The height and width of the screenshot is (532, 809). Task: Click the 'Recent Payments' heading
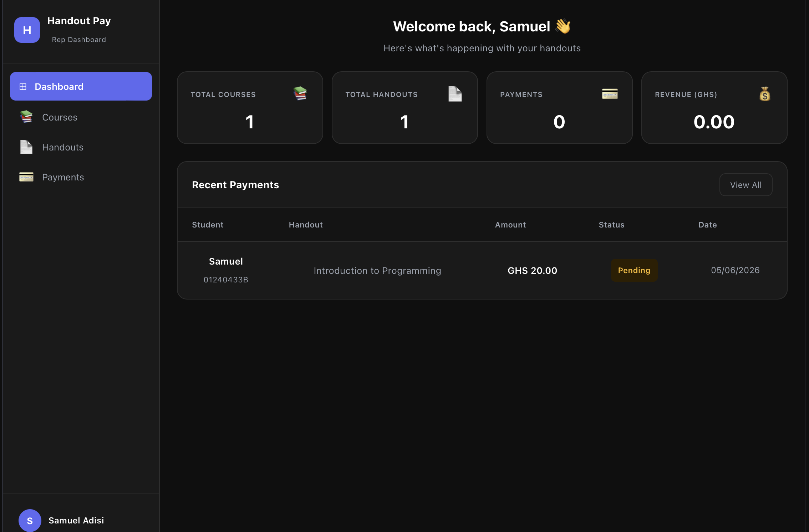pos(235,185)
